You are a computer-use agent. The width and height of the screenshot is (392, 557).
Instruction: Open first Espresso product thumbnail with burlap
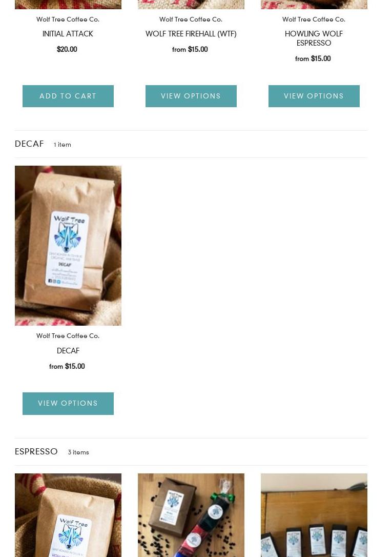click(68, 515)
